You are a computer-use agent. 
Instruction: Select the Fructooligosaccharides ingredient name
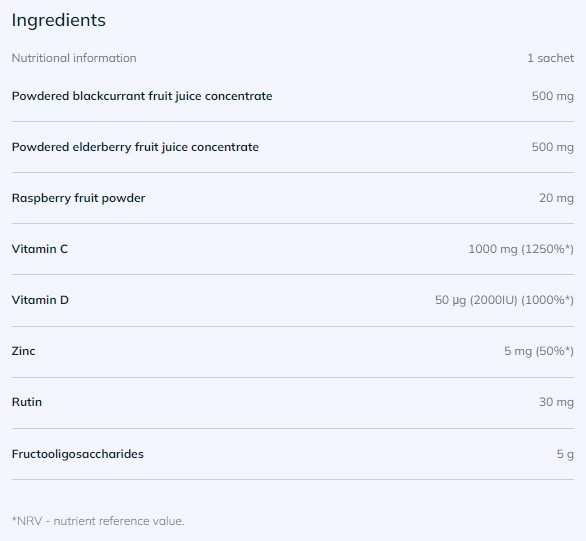point(78,454)
